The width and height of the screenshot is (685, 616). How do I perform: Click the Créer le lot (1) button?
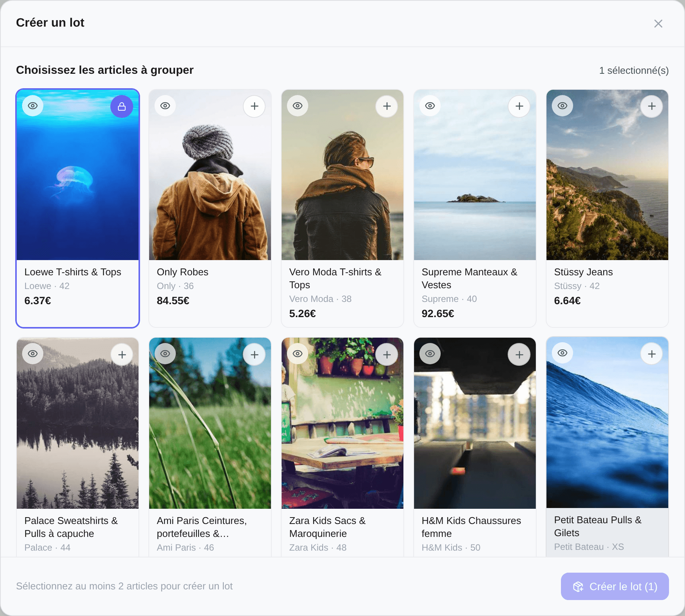615,586
